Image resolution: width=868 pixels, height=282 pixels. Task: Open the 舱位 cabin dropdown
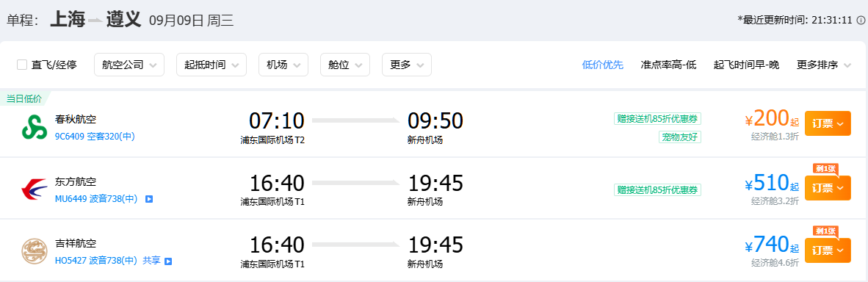(x=345, y=65)
